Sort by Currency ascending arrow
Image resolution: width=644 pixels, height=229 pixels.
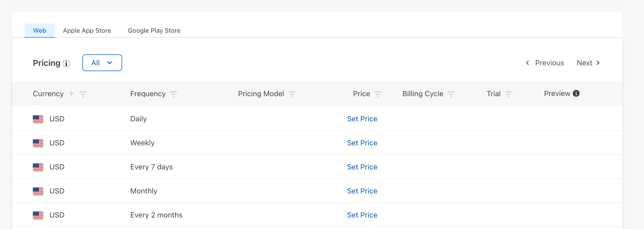pos(72,94)
